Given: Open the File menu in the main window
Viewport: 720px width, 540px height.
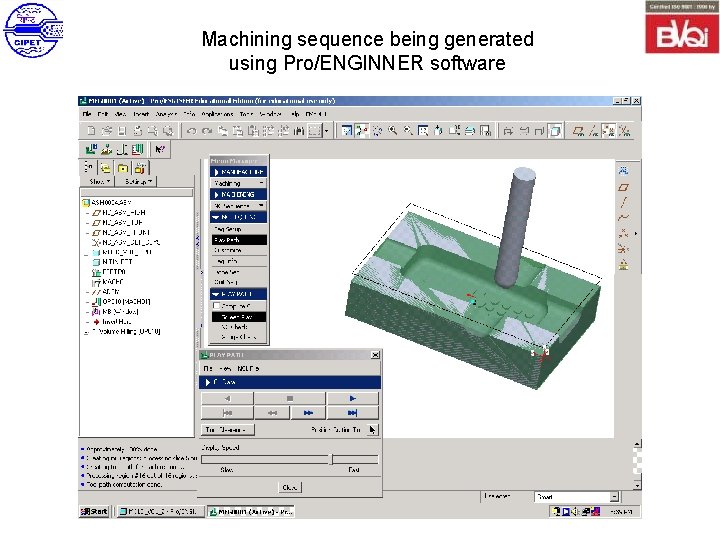Looking at the screenshot, I should (86, 114).
